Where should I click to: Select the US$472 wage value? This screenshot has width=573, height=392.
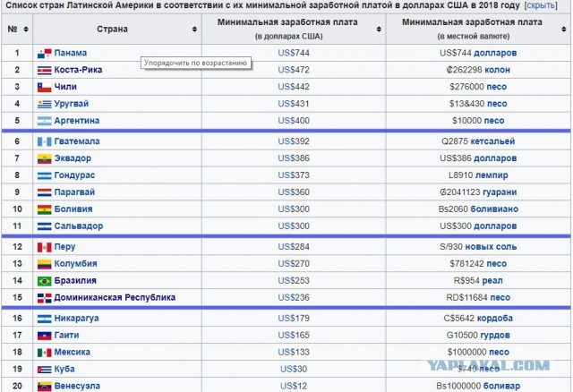[x=294, y=70]
